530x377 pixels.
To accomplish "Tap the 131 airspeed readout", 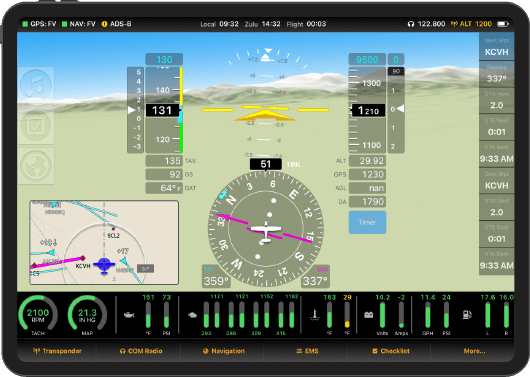I will click(162, 111).
